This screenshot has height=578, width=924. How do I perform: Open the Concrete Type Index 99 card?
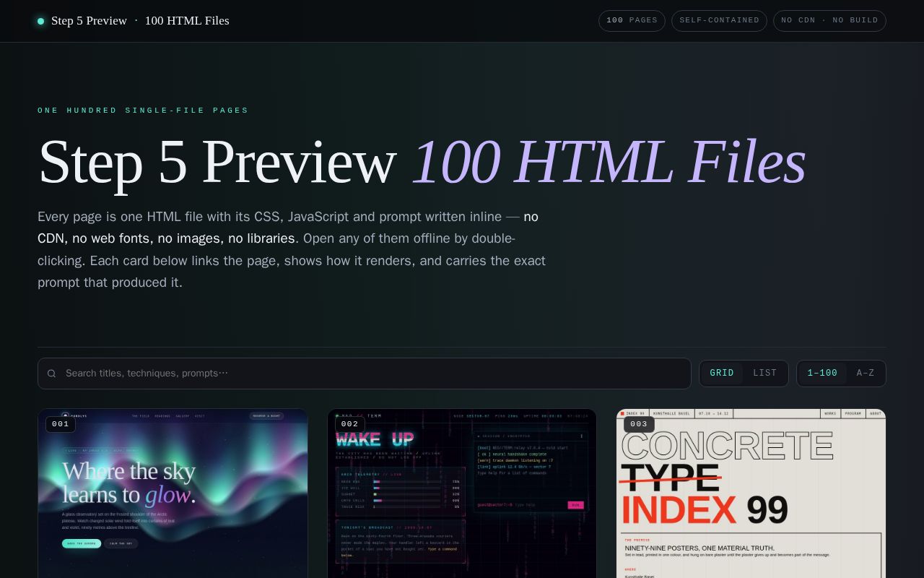(751, 493)
